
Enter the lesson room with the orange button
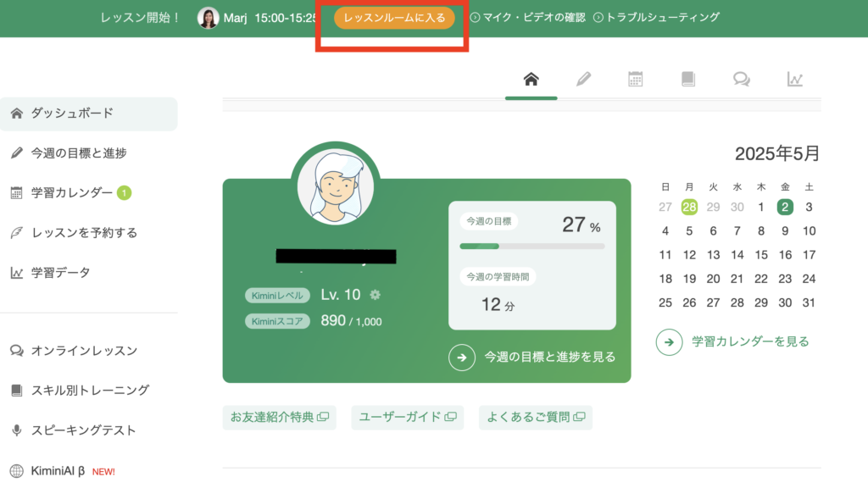pos(394,18)
